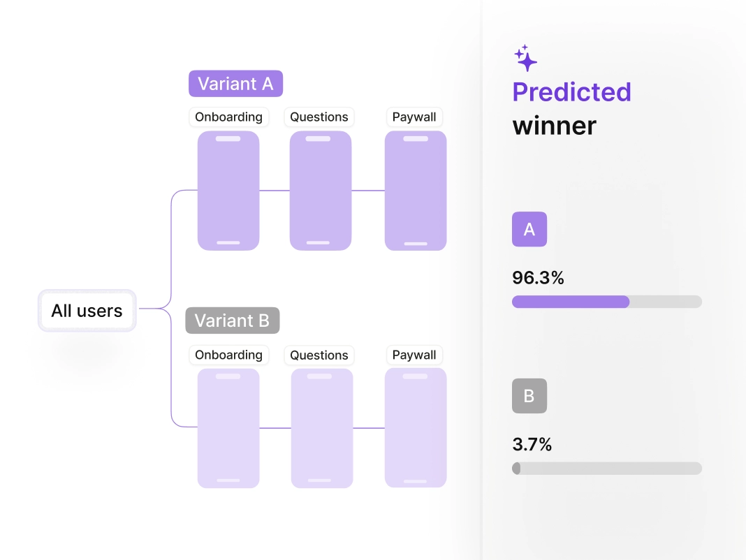Select the gray B variant badge
The height and width of the screenshot is (560, 746).
[x=529, y=396]
